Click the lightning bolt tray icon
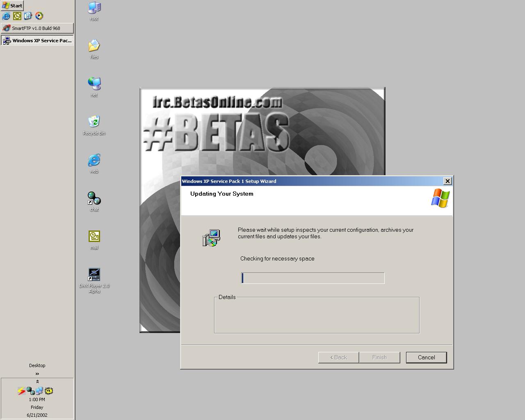Screen dimensions: 525x420 click(21, 391)
